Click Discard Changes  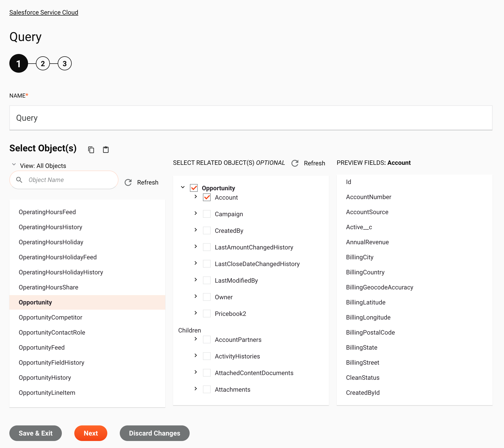pos(155,433)
